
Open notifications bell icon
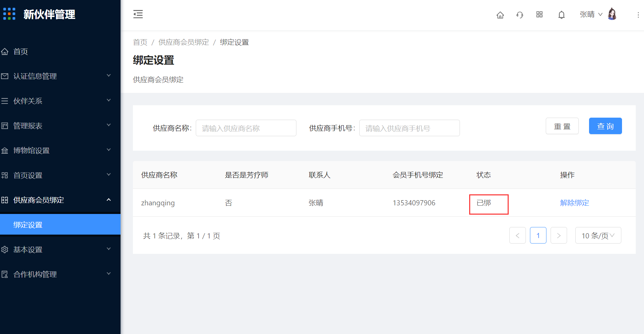coord(562,15)
